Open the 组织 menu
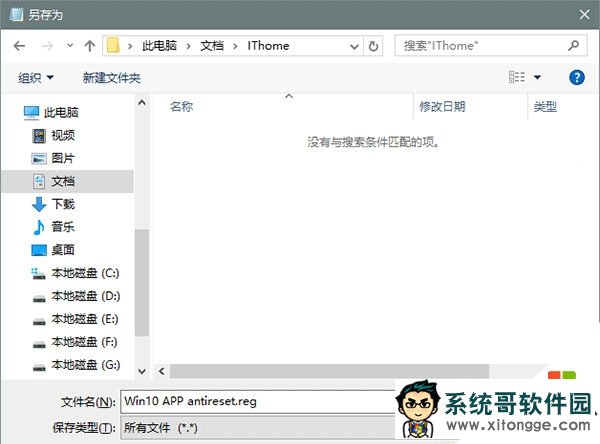This screenshot has height=444, width=600. click(36, 78)
